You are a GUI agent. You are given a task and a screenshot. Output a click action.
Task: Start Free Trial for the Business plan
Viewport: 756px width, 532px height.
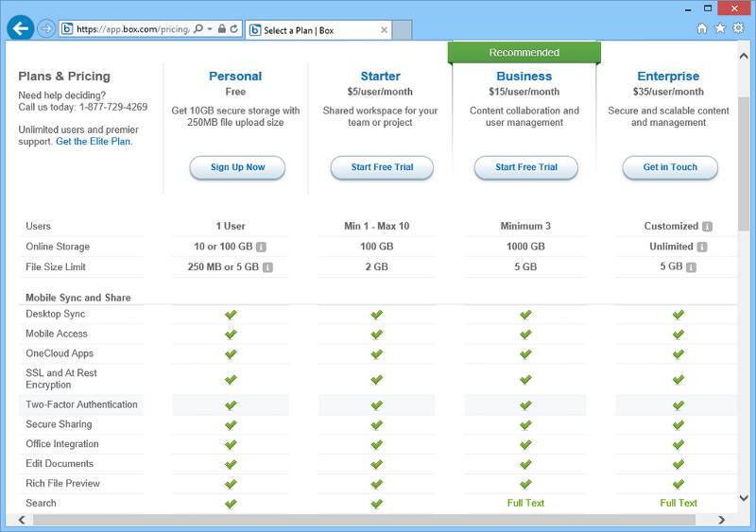point(526,167)
